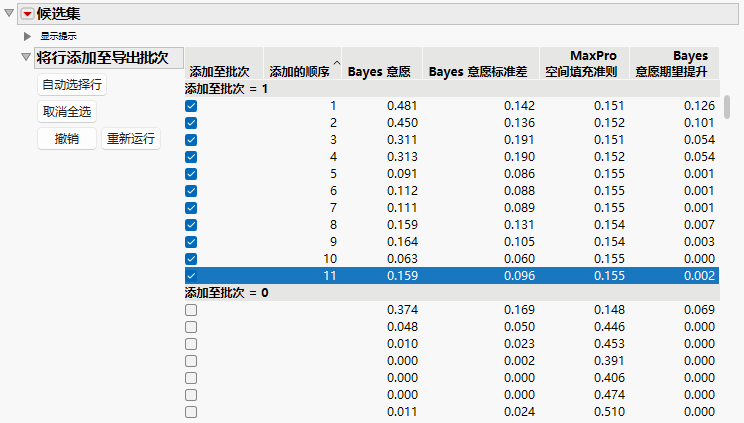Screen dimensions: 744x423
Task: Uncheck the row with order 6
Action: (191, 191)
